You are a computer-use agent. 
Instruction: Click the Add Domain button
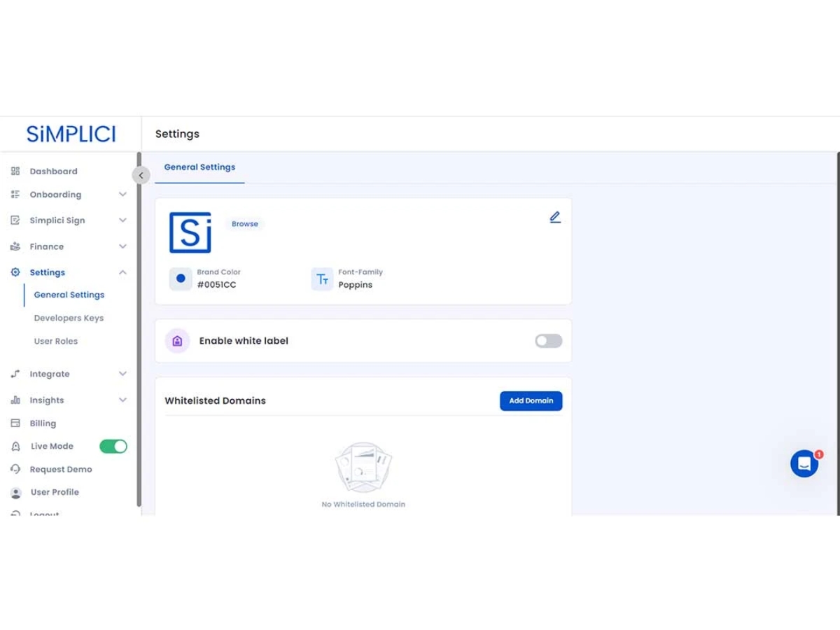(x=531, y=401)
